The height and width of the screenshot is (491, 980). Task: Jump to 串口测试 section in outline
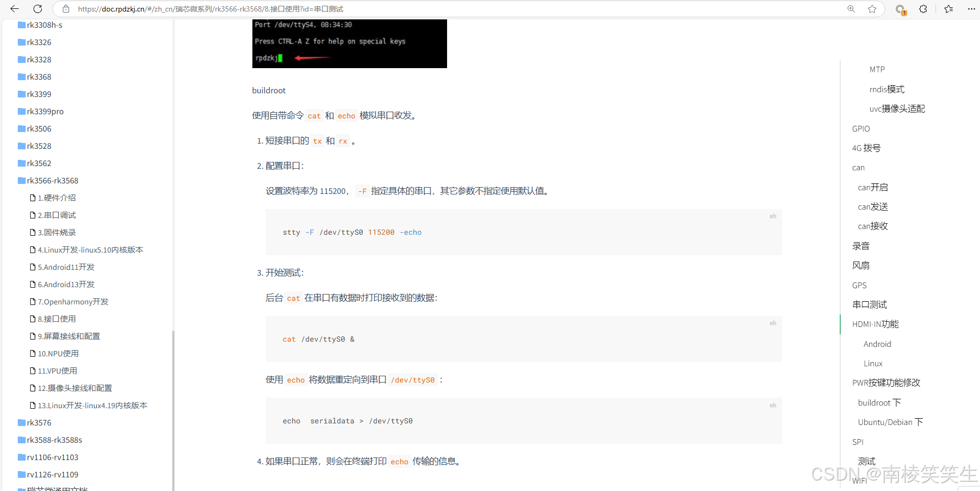pyautogui.click(x=870, y=304)
